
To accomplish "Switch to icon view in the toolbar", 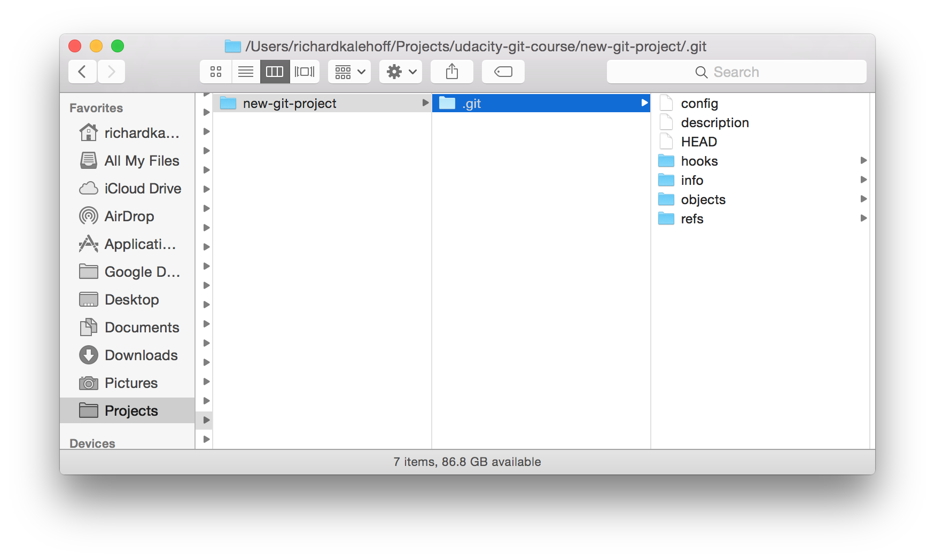I will click(x=216, y=71).
